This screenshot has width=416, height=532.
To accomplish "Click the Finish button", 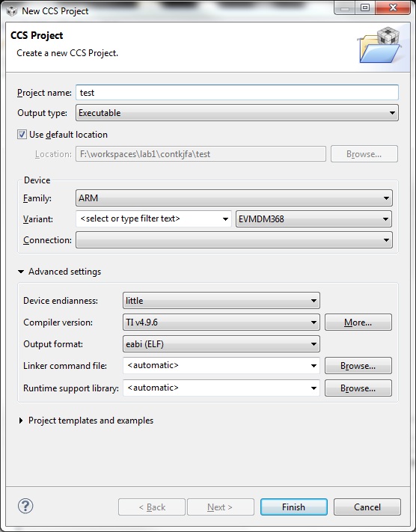I will 294,507.
